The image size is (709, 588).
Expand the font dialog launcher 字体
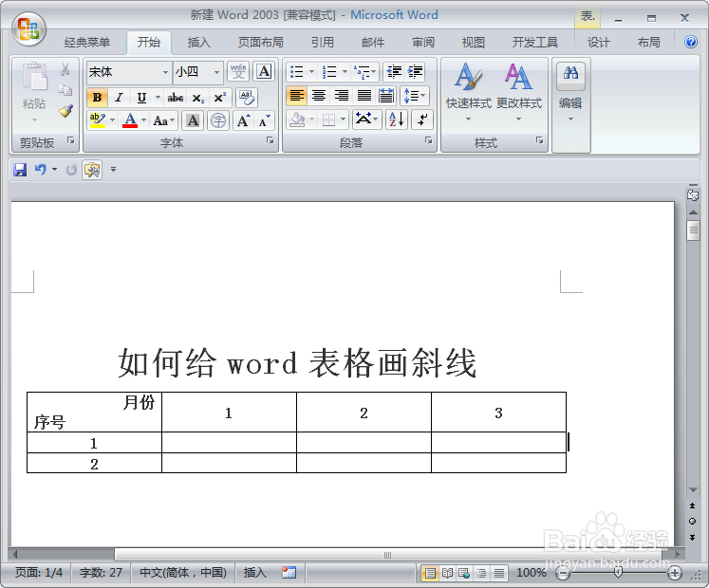point(270,140)
